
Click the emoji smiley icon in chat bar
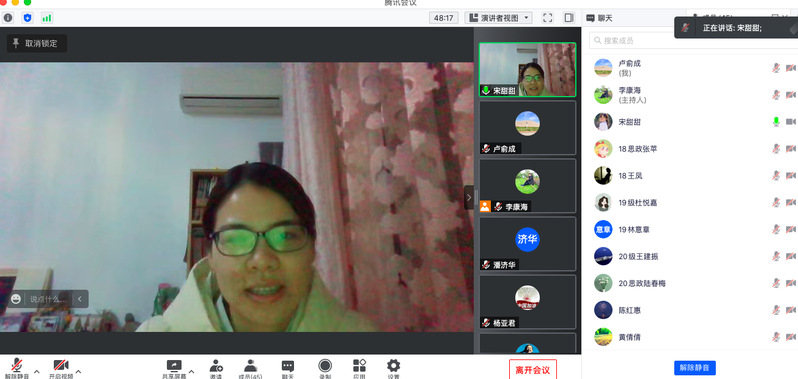[16, 299]
